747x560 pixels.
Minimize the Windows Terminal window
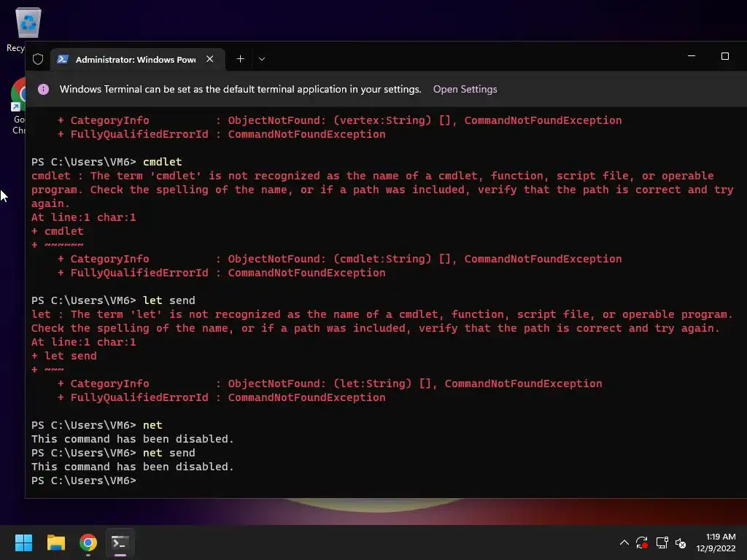[692, 56]
